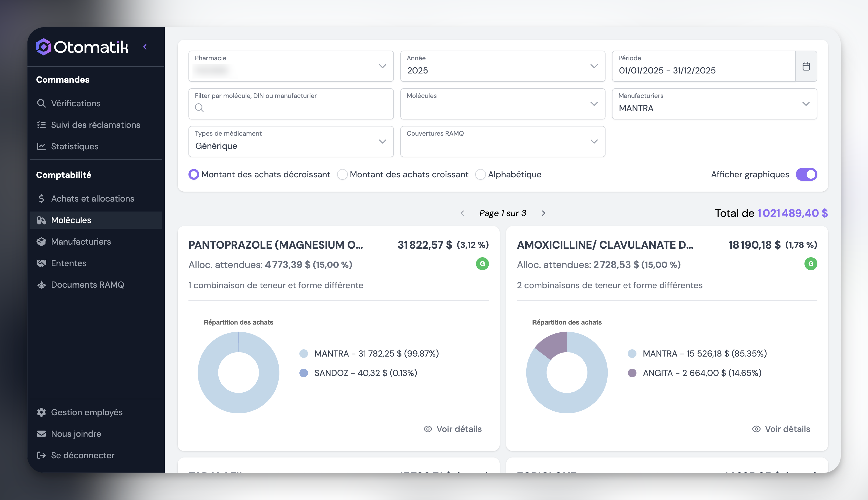Select Montant des achats croissant radio

[342, 174]
